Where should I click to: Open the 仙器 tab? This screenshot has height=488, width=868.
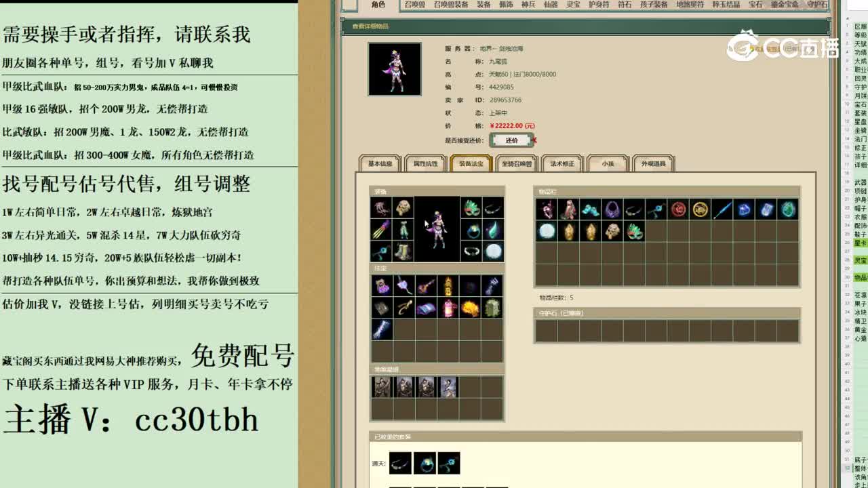click(551, 5)
